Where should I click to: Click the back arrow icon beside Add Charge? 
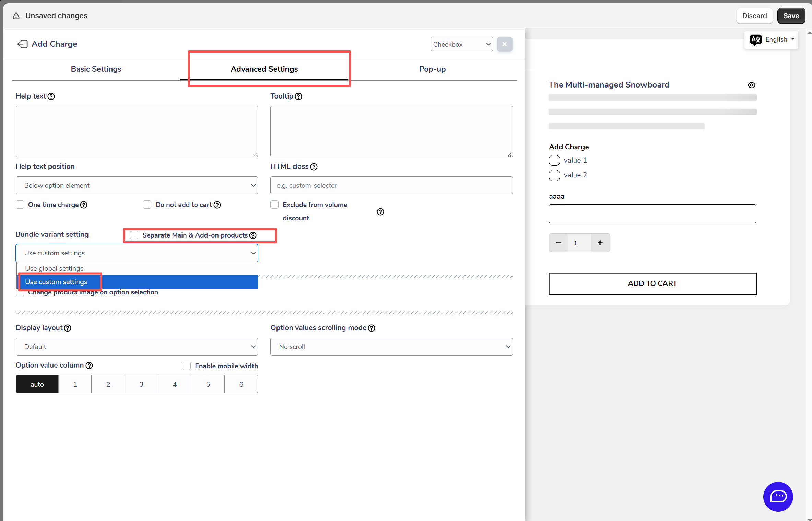pos(22,44)
